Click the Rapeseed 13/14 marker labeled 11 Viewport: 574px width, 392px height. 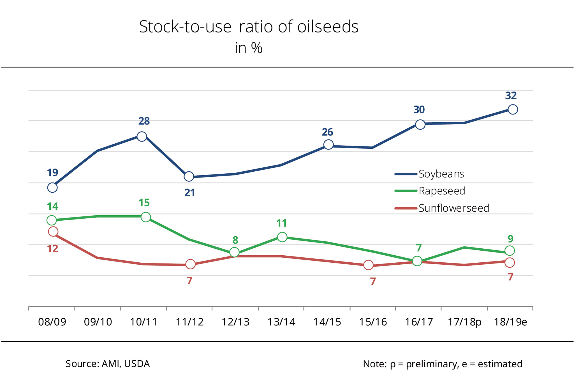click(x=282, y=237)
